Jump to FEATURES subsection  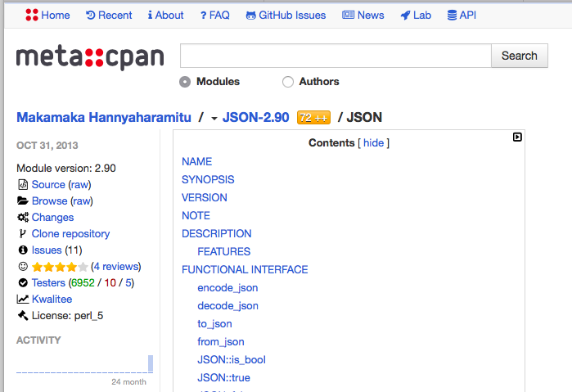click(x=224, y=251)
